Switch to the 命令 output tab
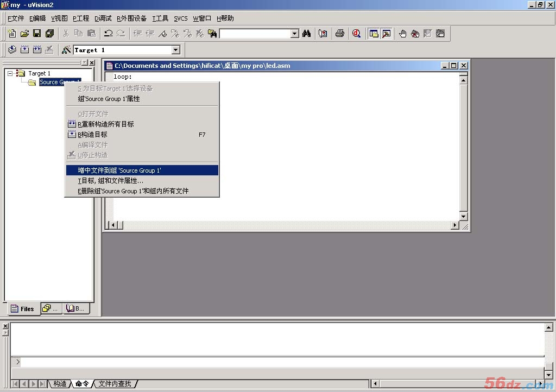The height and width of the screenshot is (392, 556). point(83,383)
